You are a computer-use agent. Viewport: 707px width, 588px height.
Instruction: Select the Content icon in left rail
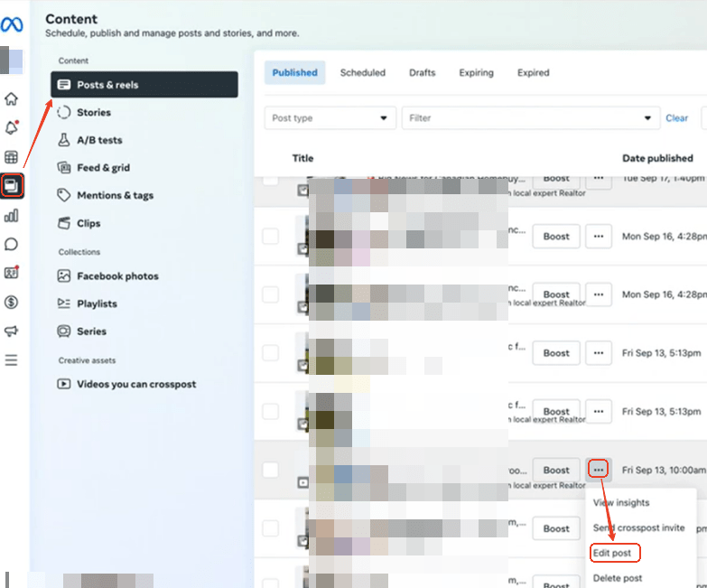coord(11,186)
